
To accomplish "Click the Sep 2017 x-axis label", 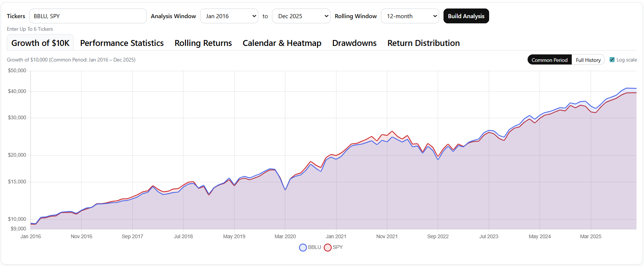I will click(132, 236).
